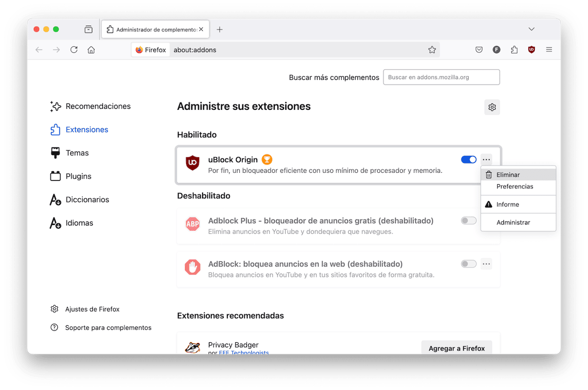Choose Administrar in the context menu
The image size is (588, 390).
[x=518, y=222]
